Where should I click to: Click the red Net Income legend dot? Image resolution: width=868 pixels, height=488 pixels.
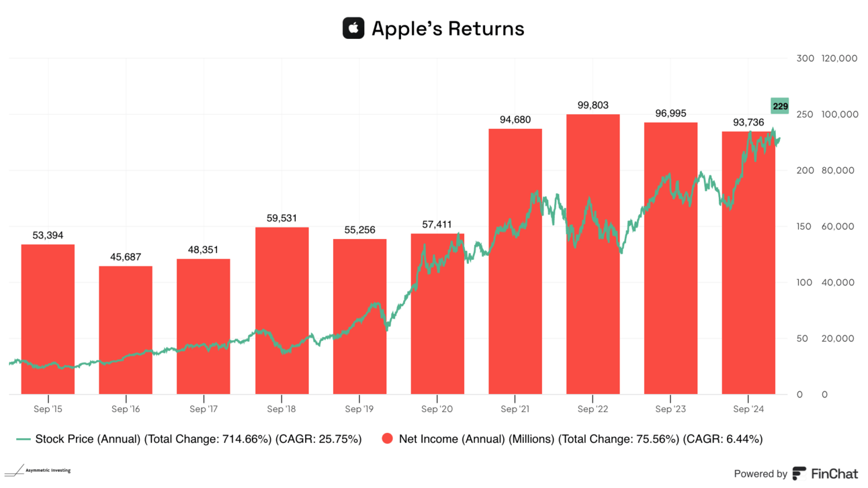coord(387,439)
